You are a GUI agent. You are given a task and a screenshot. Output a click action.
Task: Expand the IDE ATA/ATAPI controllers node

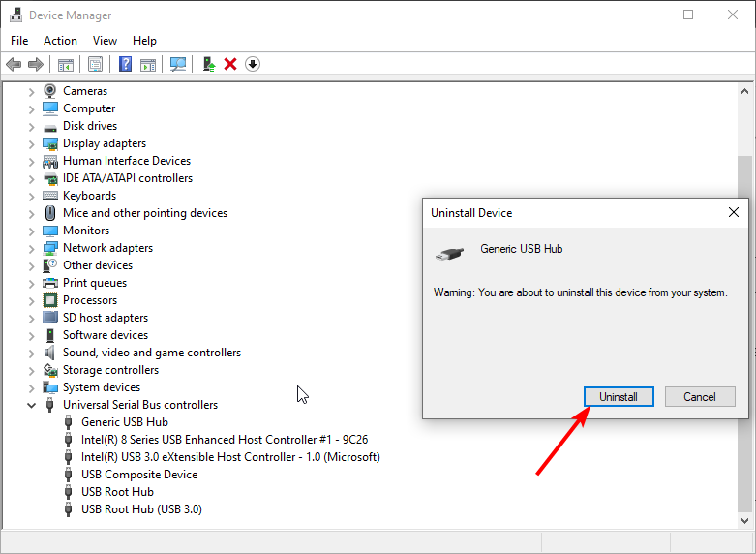tap(31, 179)
